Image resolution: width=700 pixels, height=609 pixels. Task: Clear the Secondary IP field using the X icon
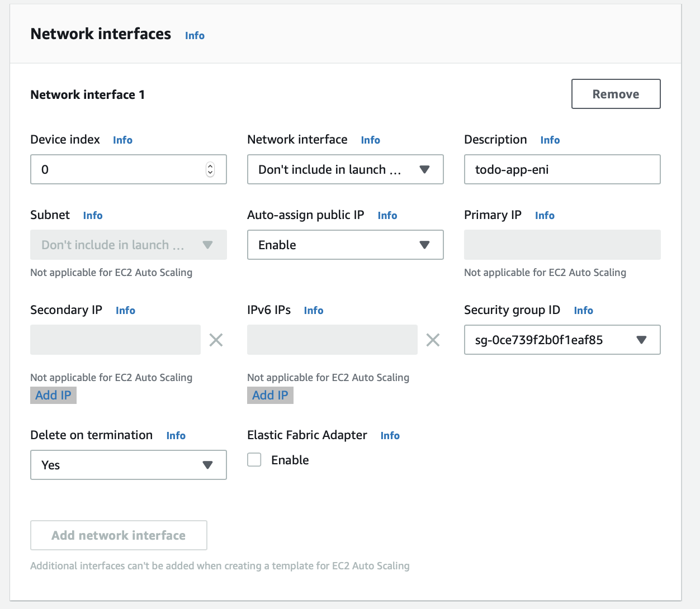coord(216,340)
